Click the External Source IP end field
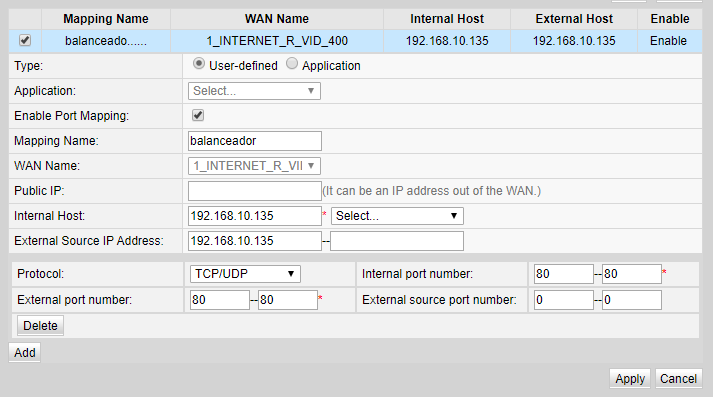The width and height of the screenshot is (713, 397). (x=397, y=241)
